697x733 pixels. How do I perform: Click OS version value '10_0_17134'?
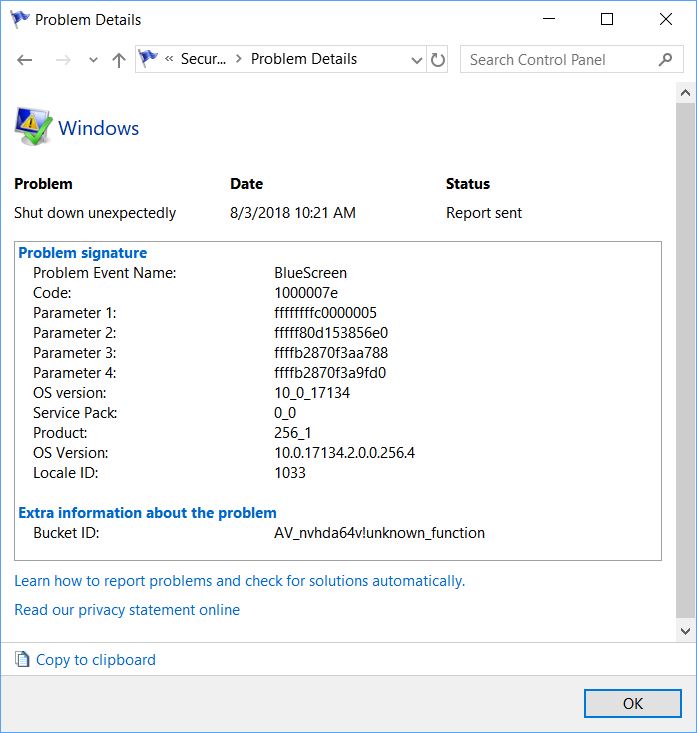pos(312,393)
